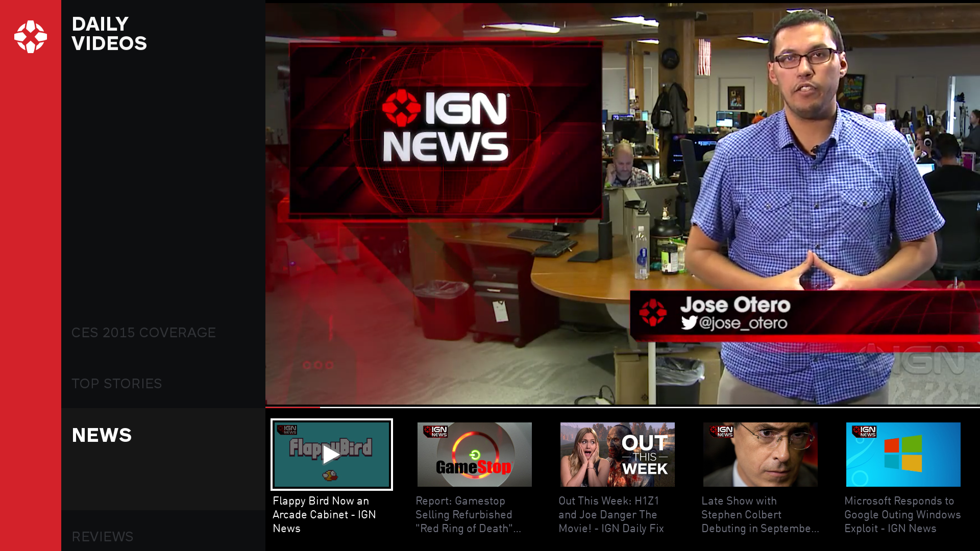Open the Gamestop Red Ring thumbnail

474,454
